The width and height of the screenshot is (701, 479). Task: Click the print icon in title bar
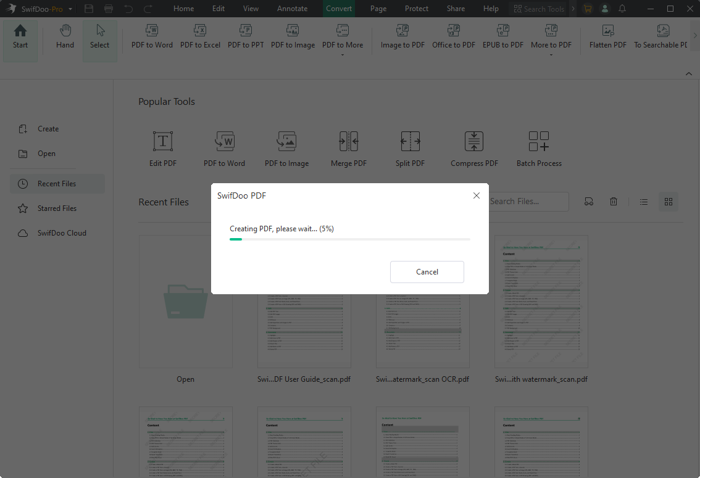coord(108,8)
